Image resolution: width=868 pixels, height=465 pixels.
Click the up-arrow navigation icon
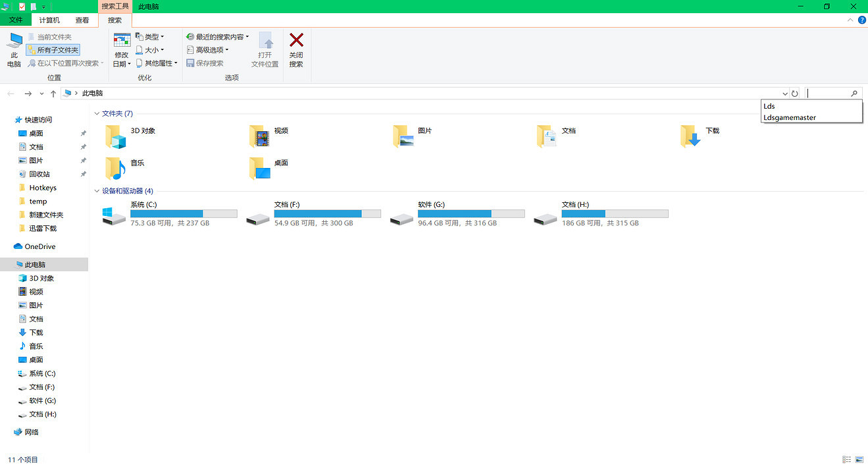point(53,94)
